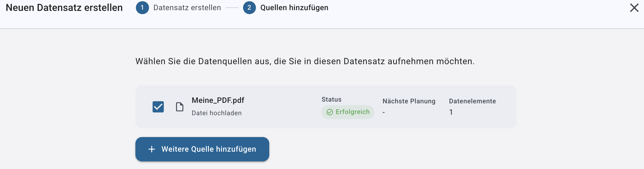Uncheck the Meine_PDF.pdf source checkbox
Image resolution: width=644 pixels, height=169 pixels.
[158, 107]
